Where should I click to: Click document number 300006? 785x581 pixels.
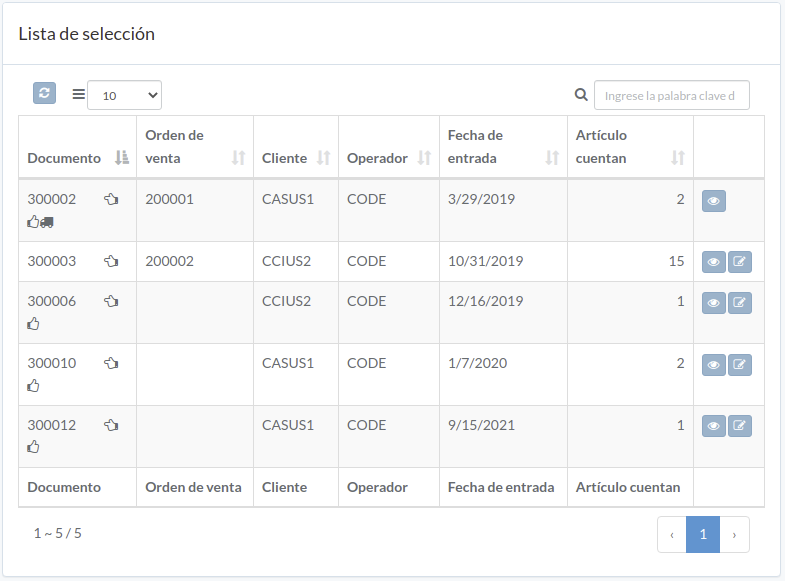pyautogui.click(x=52, y=301)
